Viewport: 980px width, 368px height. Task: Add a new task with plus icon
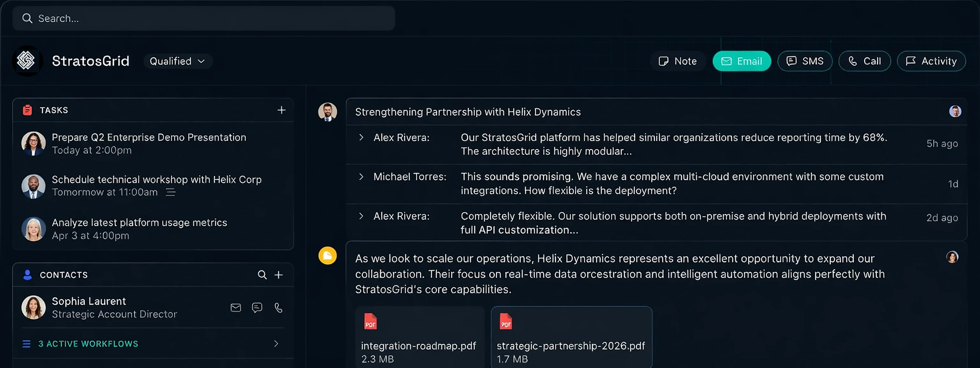tap(281, 110)
